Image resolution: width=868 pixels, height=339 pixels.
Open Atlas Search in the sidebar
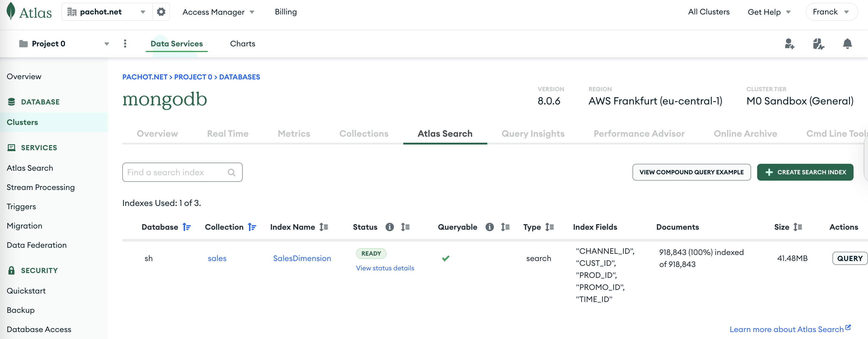30,168
